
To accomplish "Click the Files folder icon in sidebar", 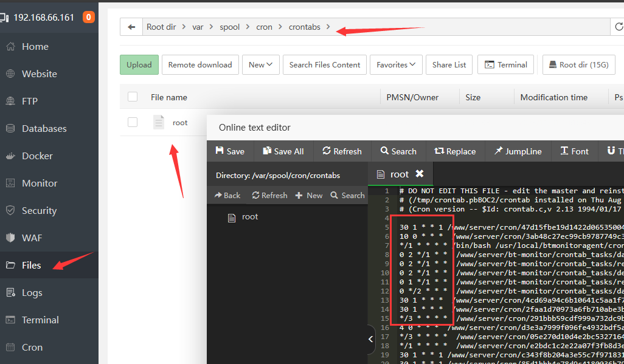I will [10, 266].
